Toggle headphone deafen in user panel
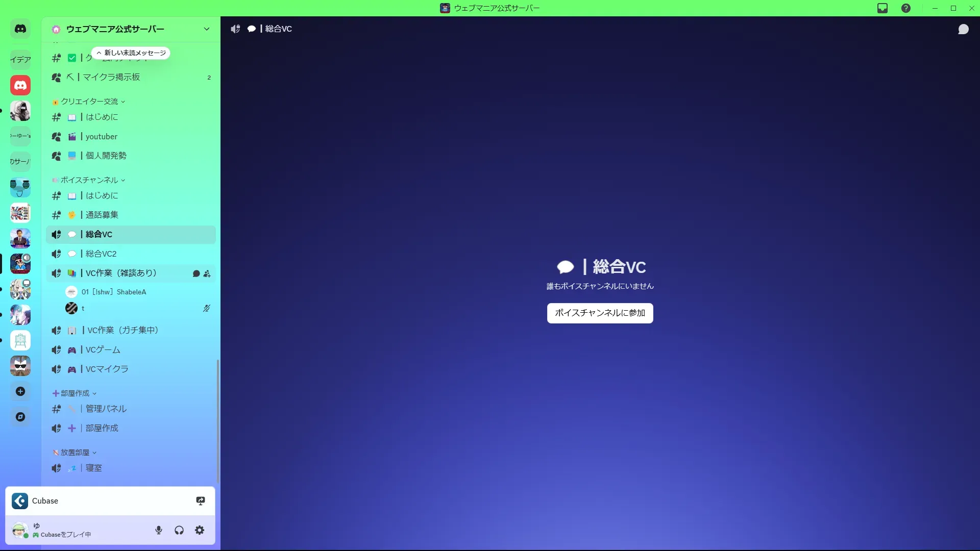Viewport: 980px width, 551px height. pos(179,530)
